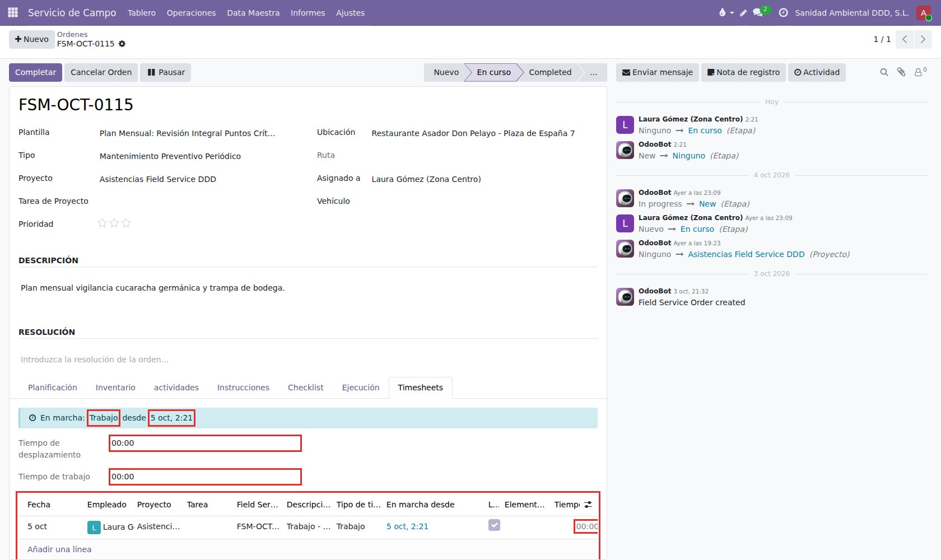This screenshot has width=941, height=560.
Task: Open Asistencias Field Service DDD link in chatter
Action: click(746, 254)
